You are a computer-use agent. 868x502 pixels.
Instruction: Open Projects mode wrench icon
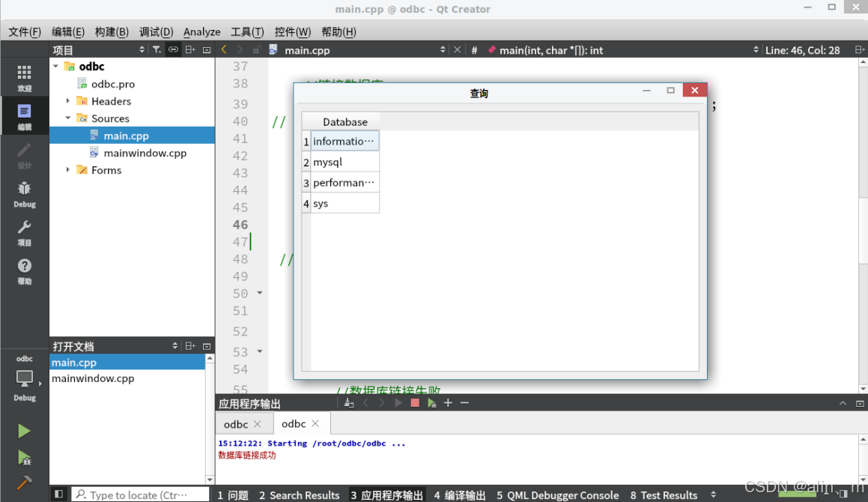coord(25,233)
